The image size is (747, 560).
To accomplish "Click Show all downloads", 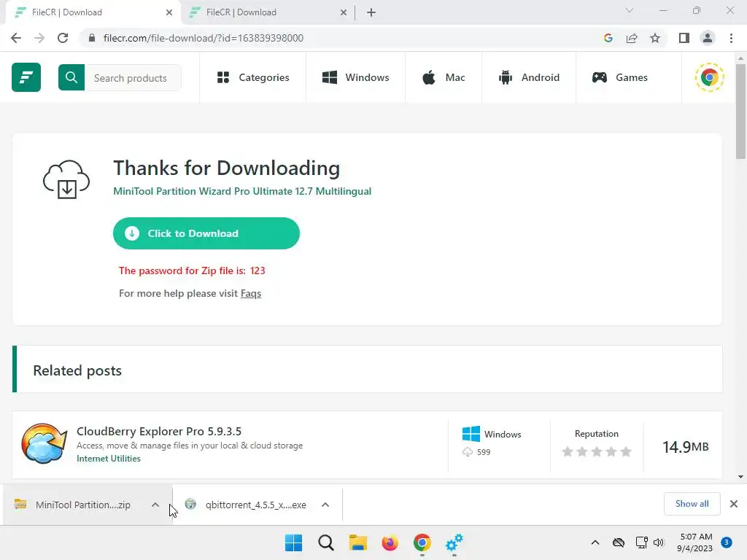I will click(692, 504).
